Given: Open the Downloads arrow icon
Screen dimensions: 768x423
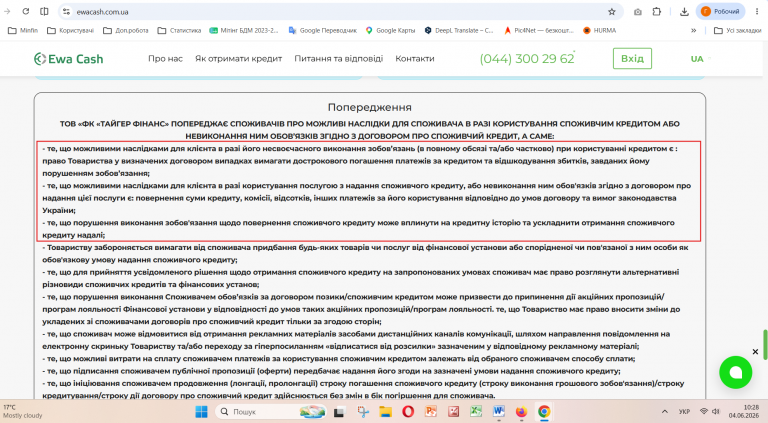Looking at the screenshot, I should [684, 12].
